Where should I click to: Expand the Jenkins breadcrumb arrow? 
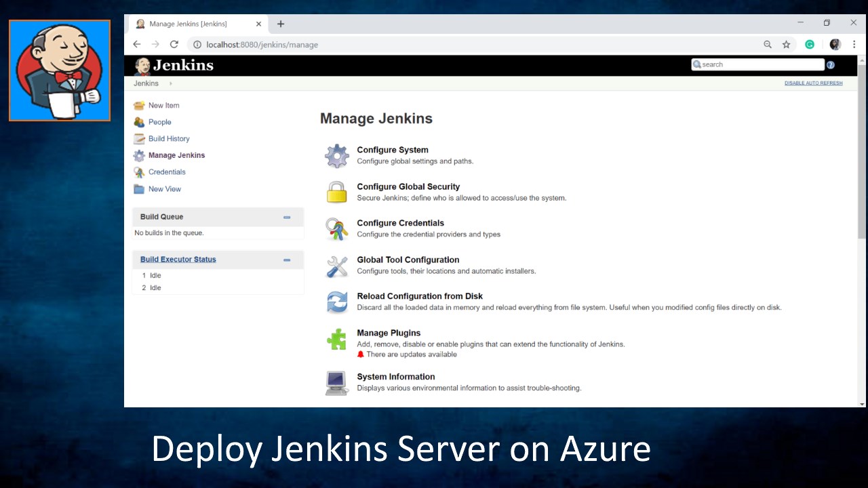pyautogui.click(x=171, y=83)
